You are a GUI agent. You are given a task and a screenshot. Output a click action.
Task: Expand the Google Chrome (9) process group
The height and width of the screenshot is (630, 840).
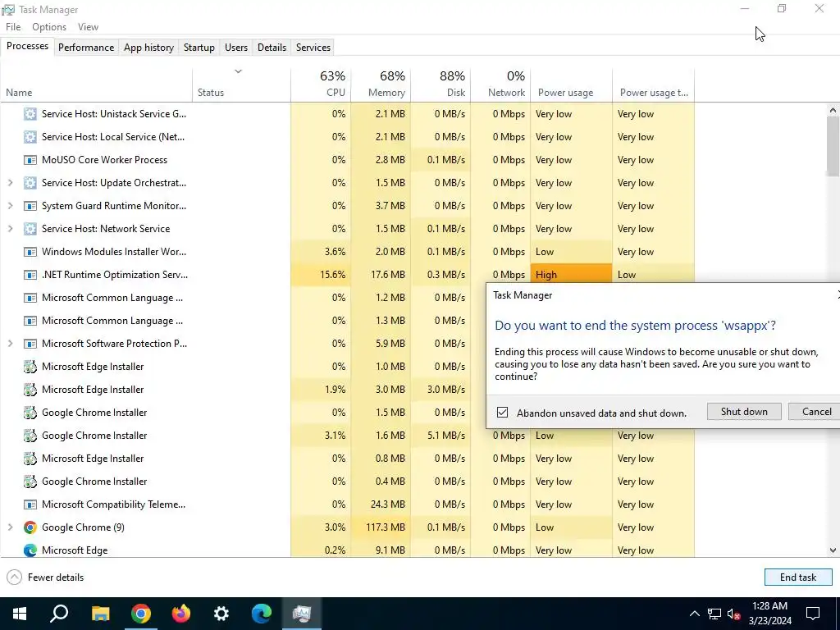pos(10,527)
